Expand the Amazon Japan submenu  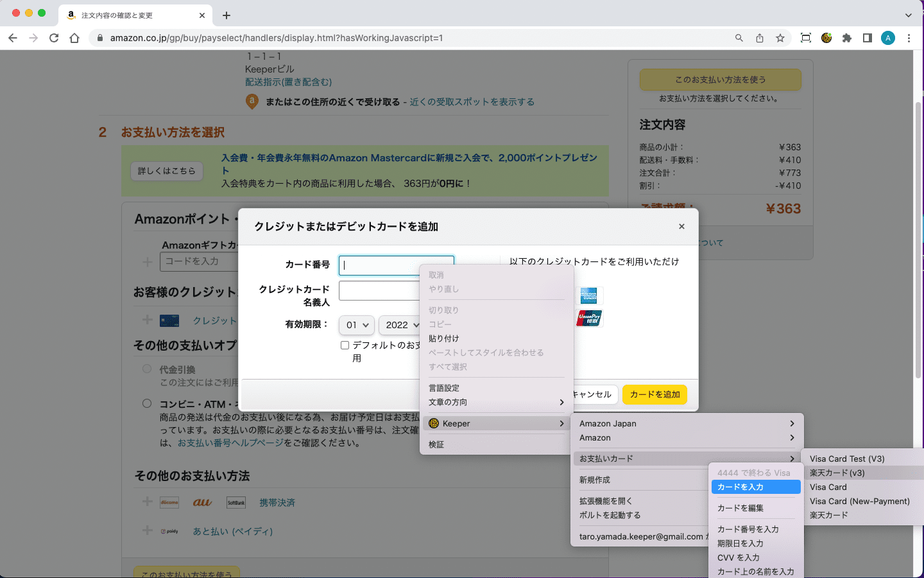(x=686, y=424)
